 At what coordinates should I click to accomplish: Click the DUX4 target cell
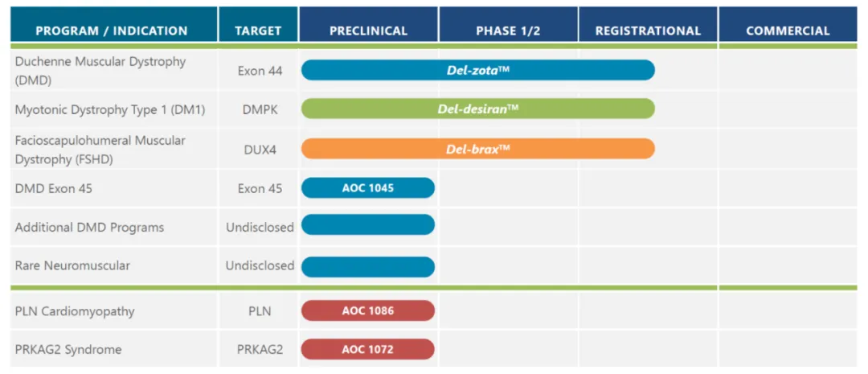260,150
